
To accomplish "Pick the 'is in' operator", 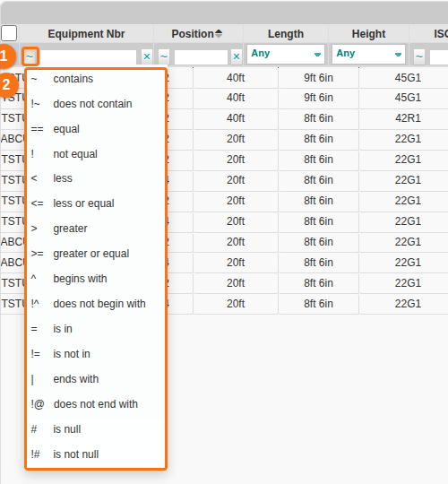I will pyautogui.click(x=96, y=329).
